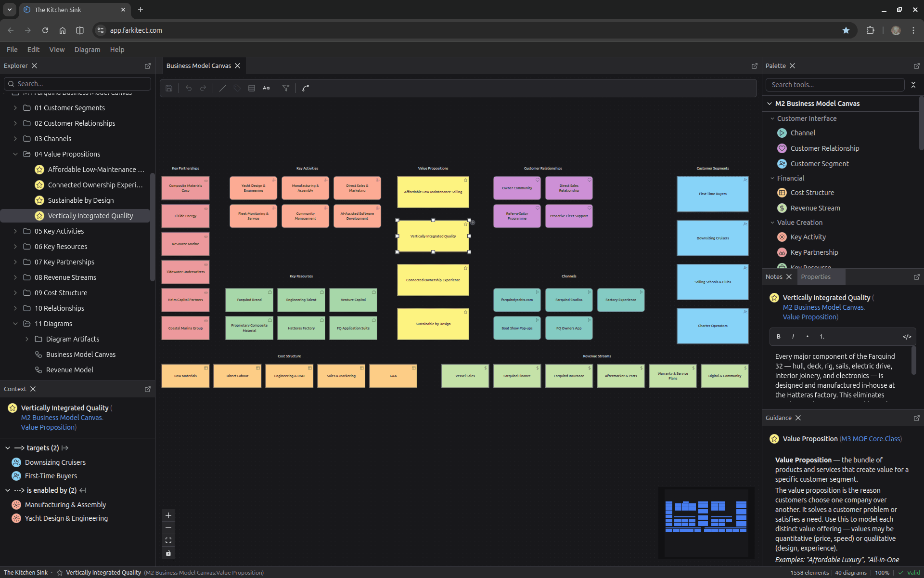Toggle bold in Notes editor
The height and width of the screenshot is (578, 924).
click(x=779, y=337)
